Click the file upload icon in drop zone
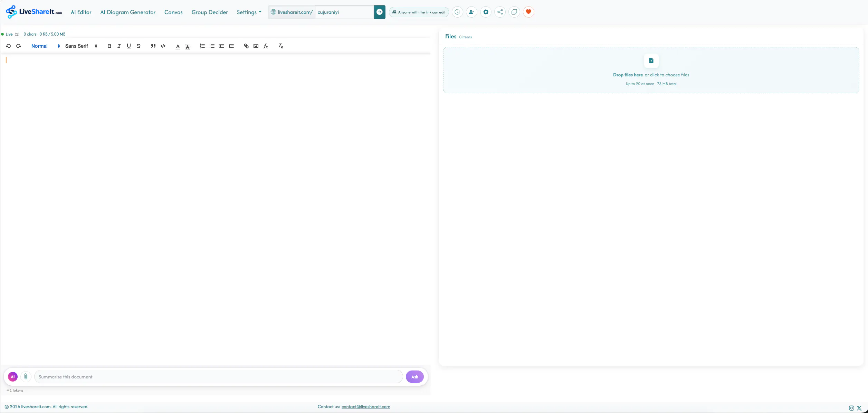Viewport: 868px width, 413px height. pos(651,61)
